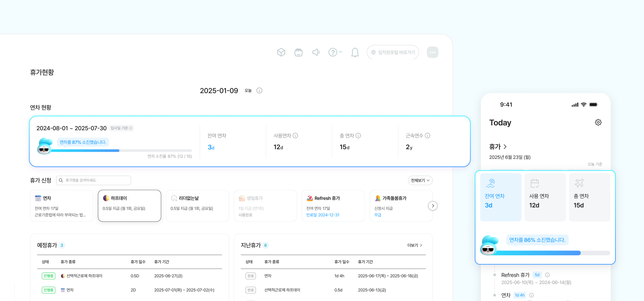
Task: Open the 전체보기 filter dropdown
Action: [420, 180]
